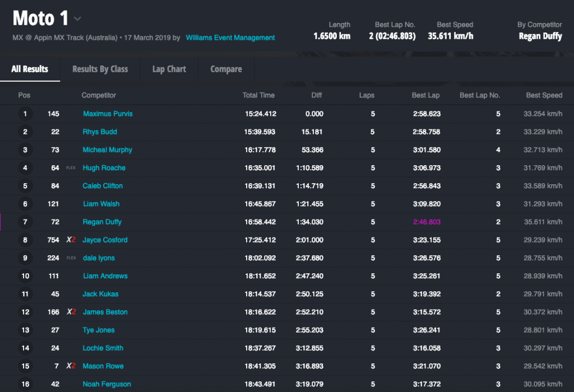Expand the Moto 1 session dropdown arrow

pyautogui.click(x=77, y=18)
